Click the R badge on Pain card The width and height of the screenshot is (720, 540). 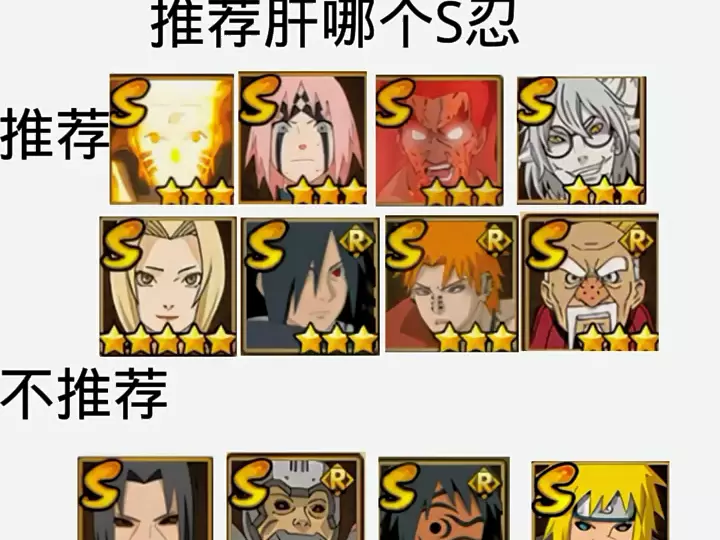coord(495,240)
